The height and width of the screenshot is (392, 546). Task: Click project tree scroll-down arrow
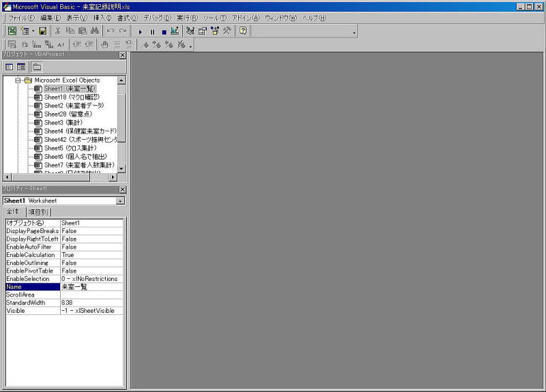coord(121,168)
